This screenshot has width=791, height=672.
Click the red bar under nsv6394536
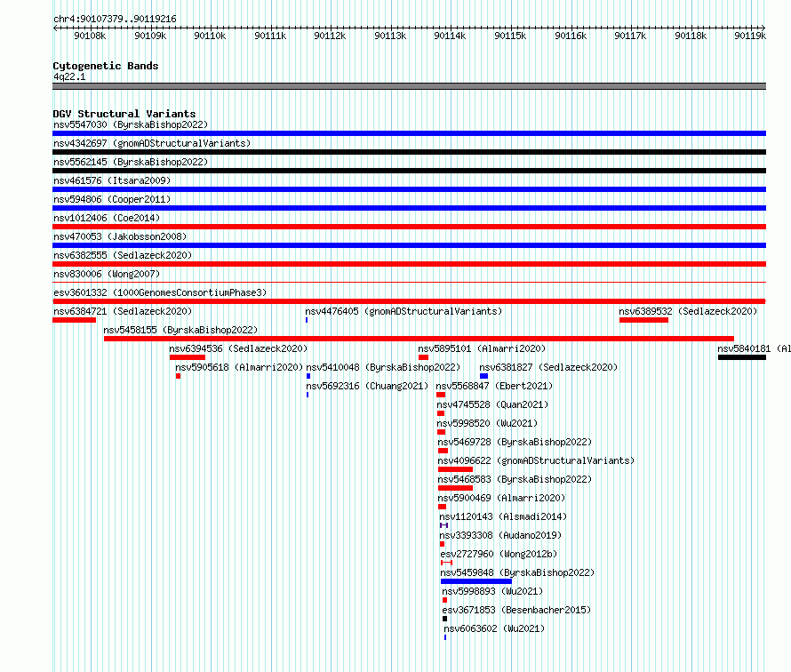[x=188, y=357]
